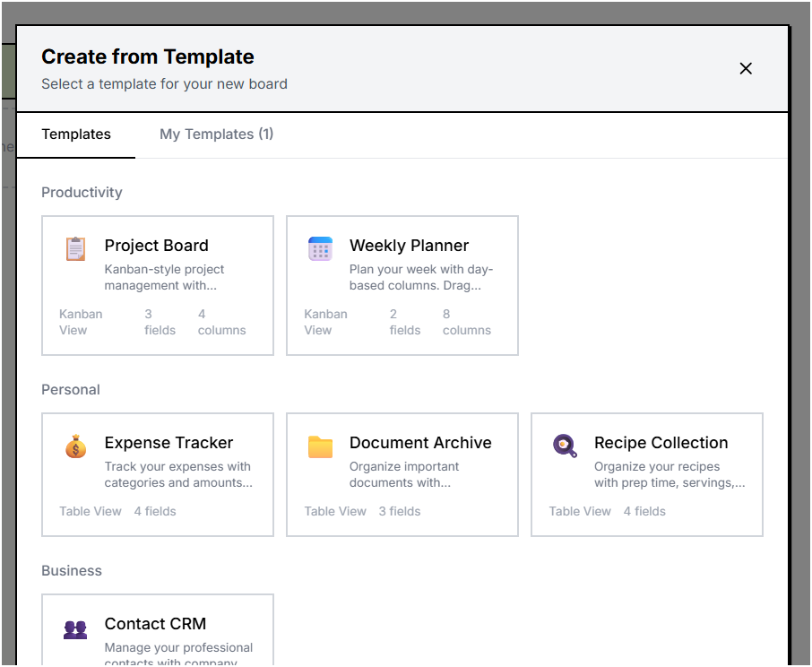Click the 8 columns text on Weekly Planner
The width and height of the screenshot is (812, 667).
(x=466, y=322)
